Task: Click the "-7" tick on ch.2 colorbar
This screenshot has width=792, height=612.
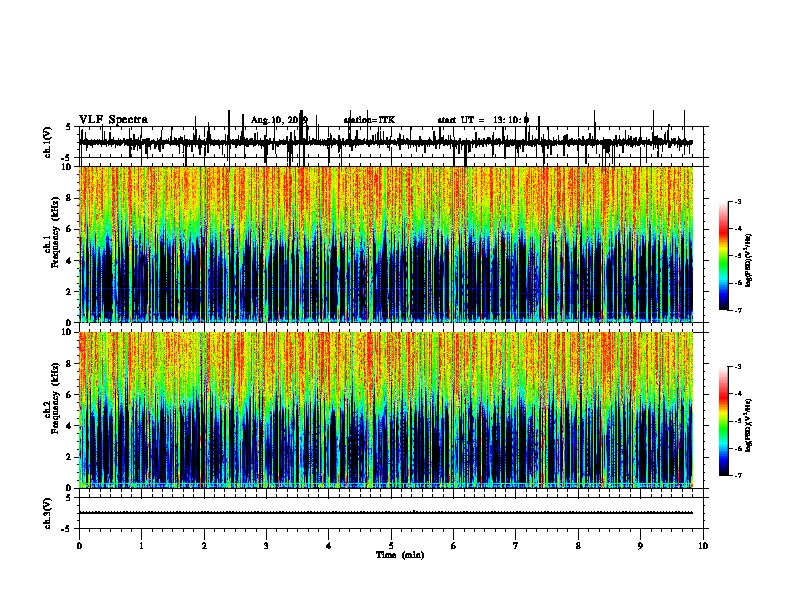Action: tap(738, 475)
